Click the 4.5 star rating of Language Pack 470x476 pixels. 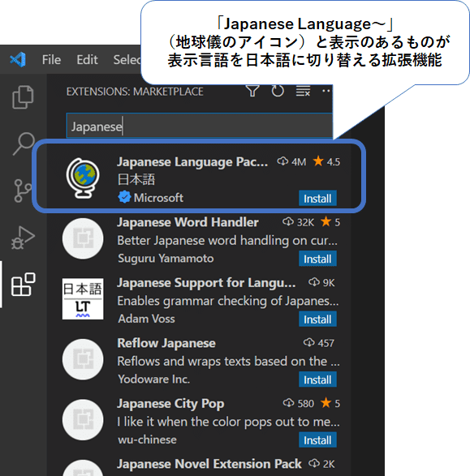[x=326, y=161]
